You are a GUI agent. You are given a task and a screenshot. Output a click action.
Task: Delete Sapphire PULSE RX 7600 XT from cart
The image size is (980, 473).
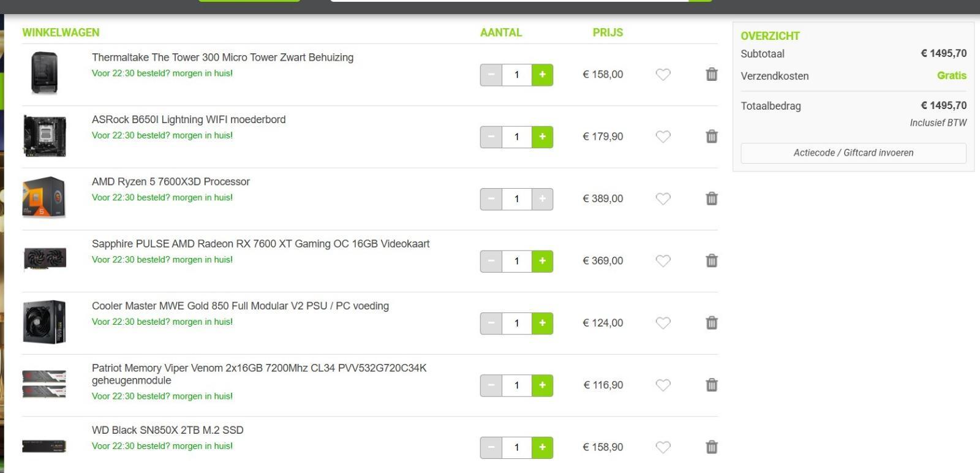point(711,260)
